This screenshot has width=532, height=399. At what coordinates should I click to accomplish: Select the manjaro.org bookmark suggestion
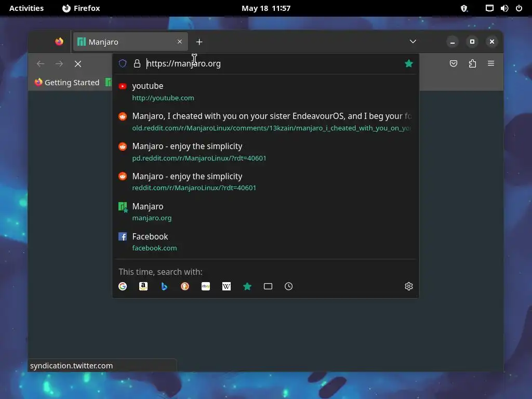265,212
